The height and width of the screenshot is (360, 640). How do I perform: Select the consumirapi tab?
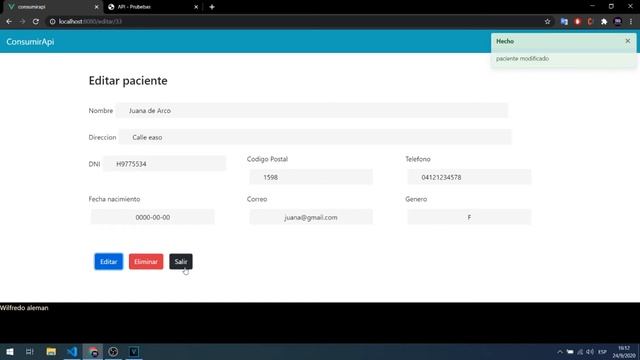pyautogui.click(x=53, y=7)
